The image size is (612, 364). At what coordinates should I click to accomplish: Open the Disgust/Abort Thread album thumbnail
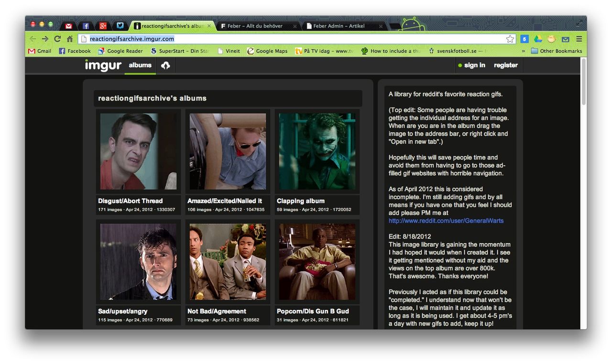(138, 151)
